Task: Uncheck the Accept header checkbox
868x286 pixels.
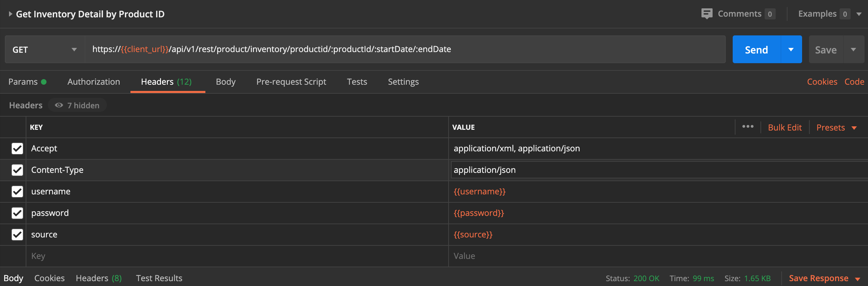Action: point(17,149)
